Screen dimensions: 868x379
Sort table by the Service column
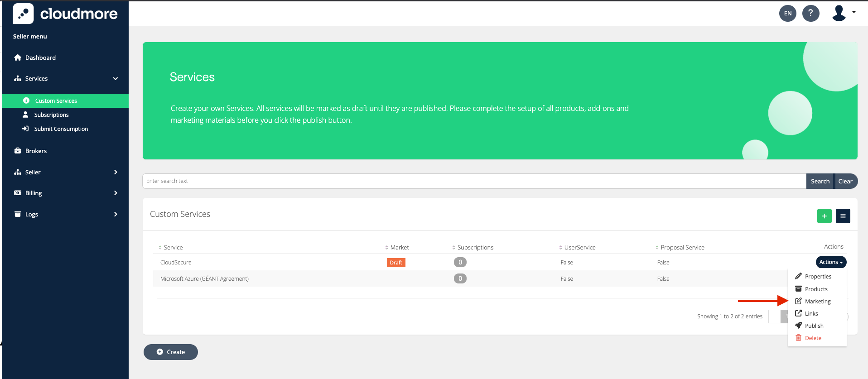[173, 247]
